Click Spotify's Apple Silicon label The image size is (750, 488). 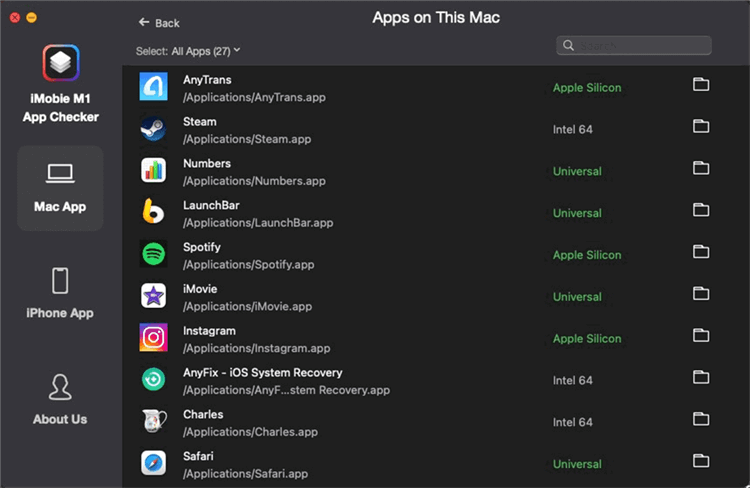click(x=587, y=255)
